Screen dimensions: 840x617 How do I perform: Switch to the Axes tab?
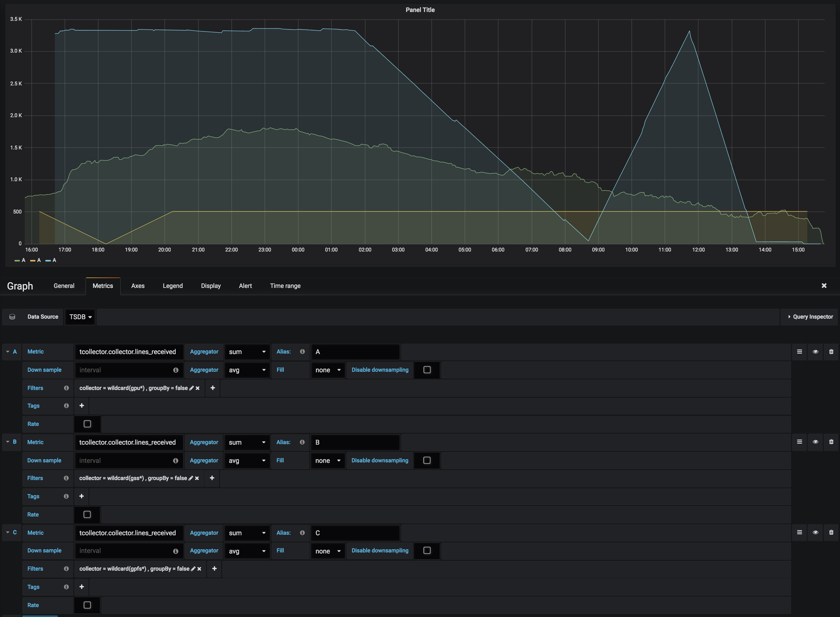(138, 286)
